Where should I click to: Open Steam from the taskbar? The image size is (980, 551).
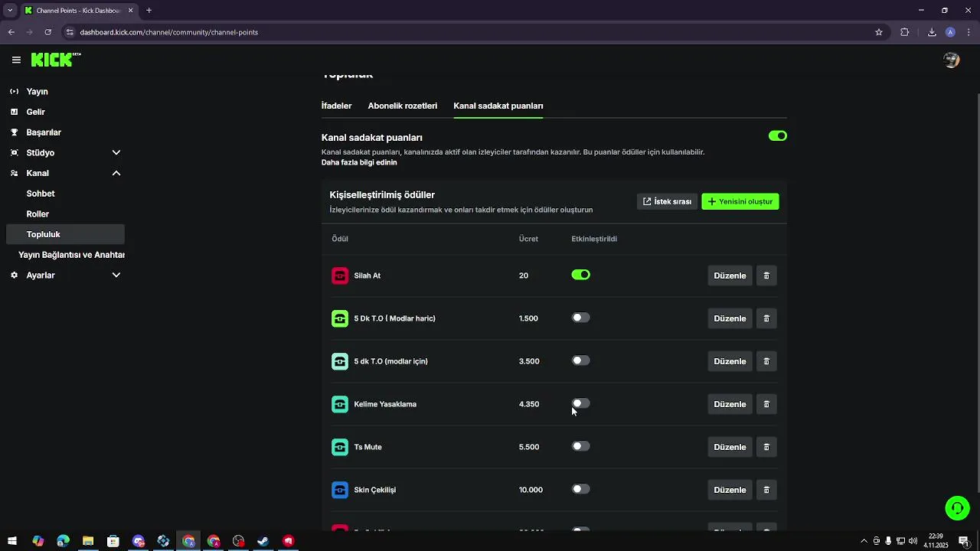(x=263, y=541)
